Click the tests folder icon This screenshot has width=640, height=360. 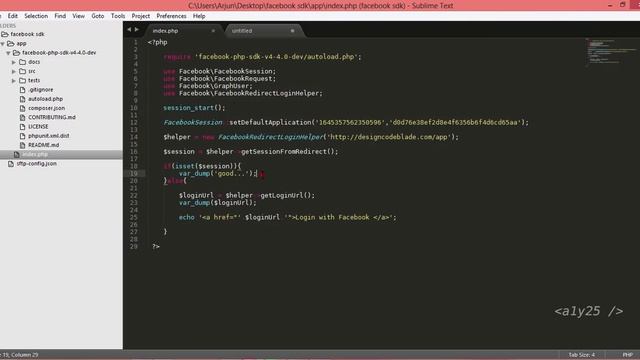click(x=22, y=80)
